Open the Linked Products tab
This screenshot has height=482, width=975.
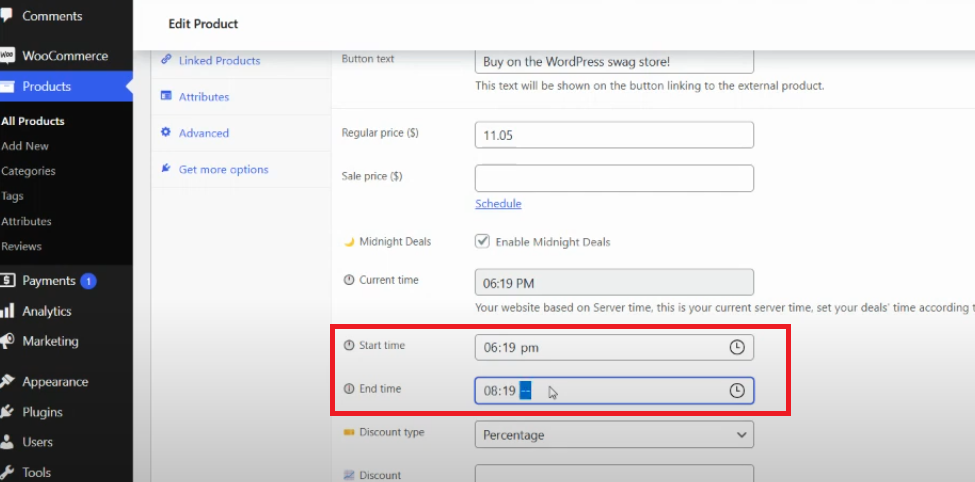219,61
